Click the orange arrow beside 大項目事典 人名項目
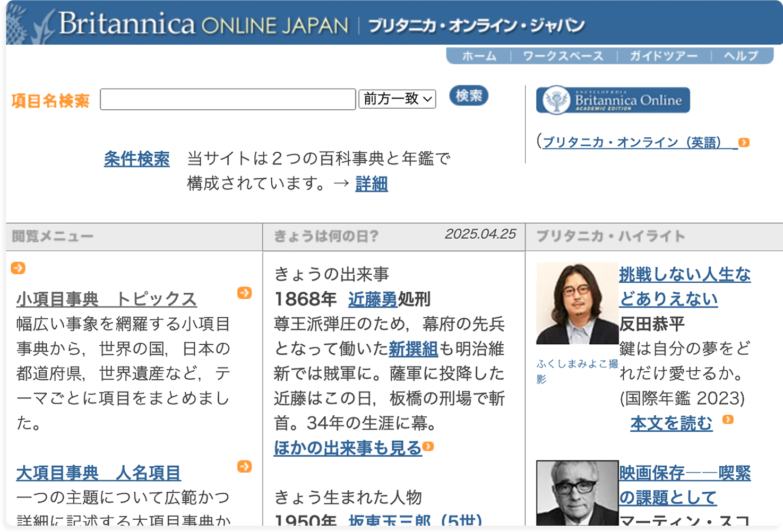The height and width of the screenshot is (532, 783). (x=244, y=467)
